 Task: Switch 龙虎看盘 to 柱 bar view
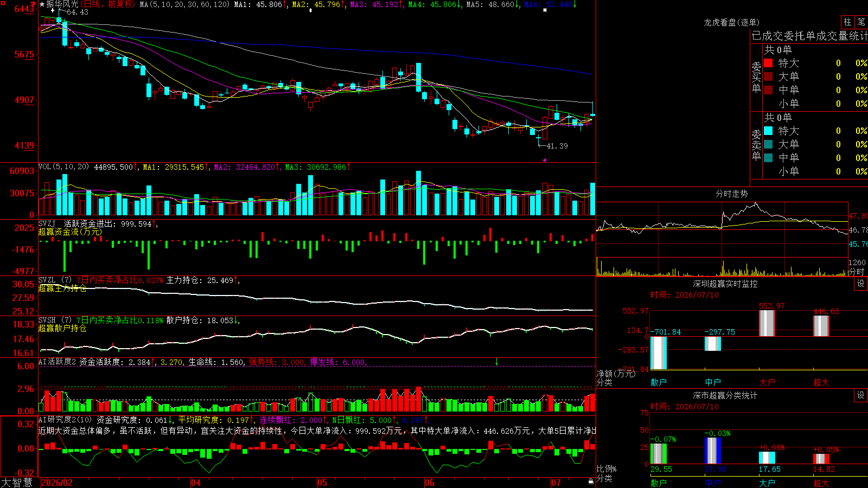point(847,22)
